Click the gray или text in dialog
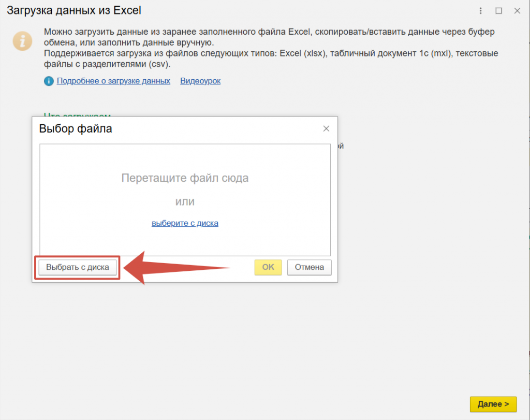Image resolution: width=530 pixels, height=420 pixels. [x=185, y=201]
